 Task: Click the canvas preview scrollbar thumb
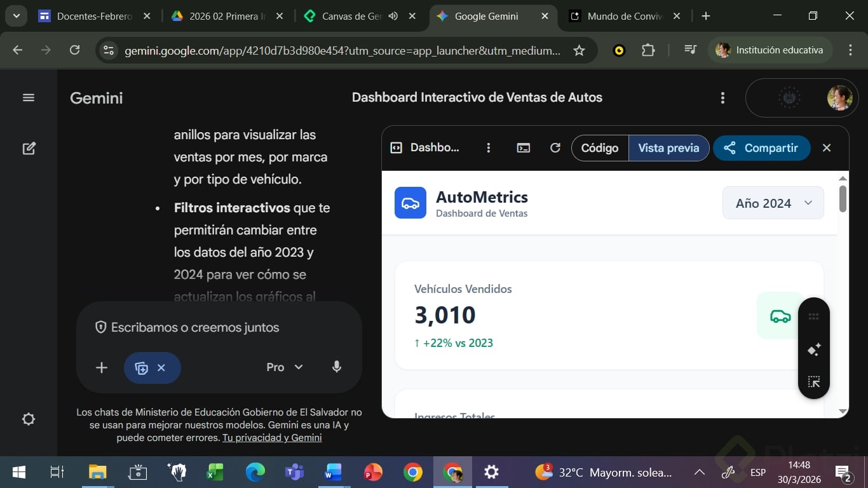click(843, 198)
